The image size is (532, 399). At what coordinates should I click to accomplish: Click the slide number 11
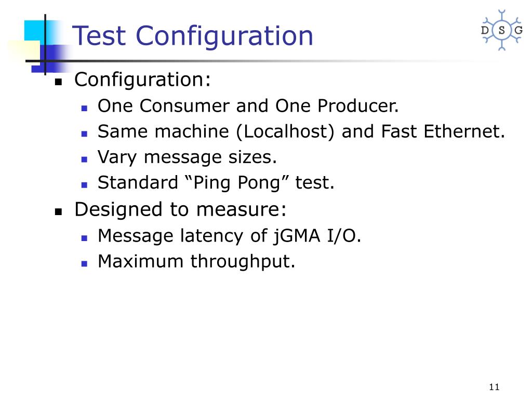[495, 387]
